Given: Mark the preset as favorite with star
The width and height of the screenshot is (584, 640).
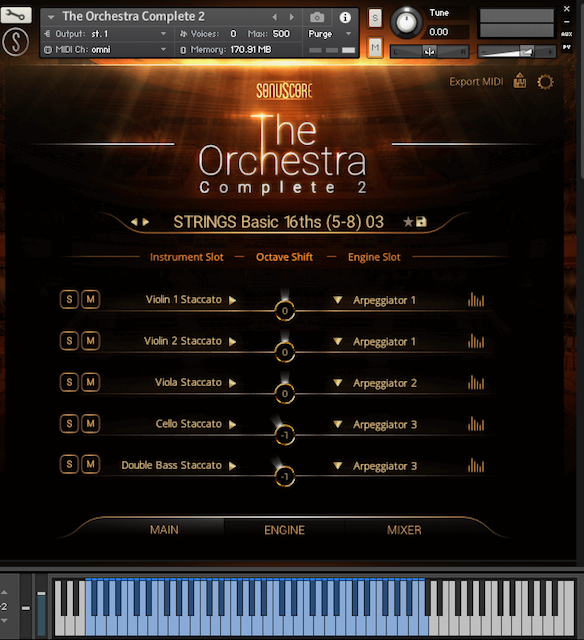Looking at the screenshot, I should (x=408, y=222).
